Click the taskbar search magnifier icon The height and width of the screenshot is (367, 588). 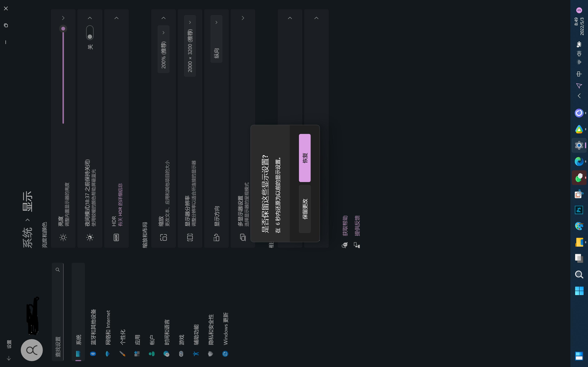pyautogui.click(x=579, y=275)
